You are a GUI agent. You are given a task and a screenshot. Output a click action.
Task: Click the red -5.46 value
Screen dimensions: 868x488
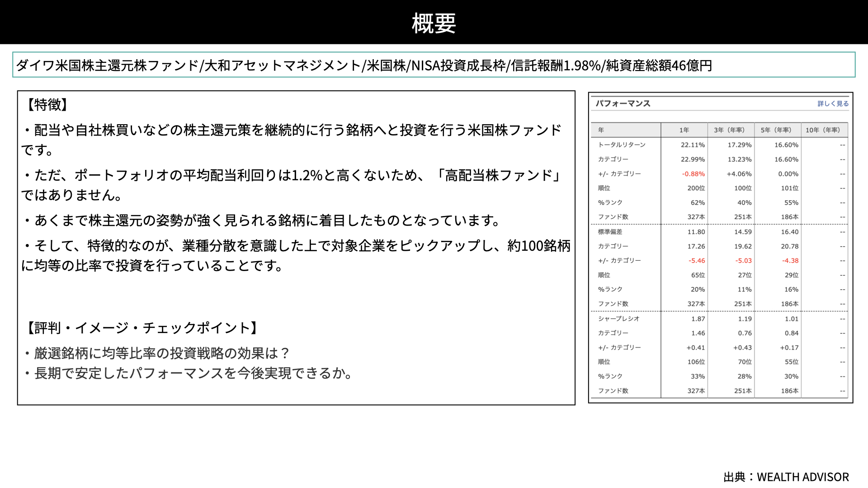(x=697, y=261)
